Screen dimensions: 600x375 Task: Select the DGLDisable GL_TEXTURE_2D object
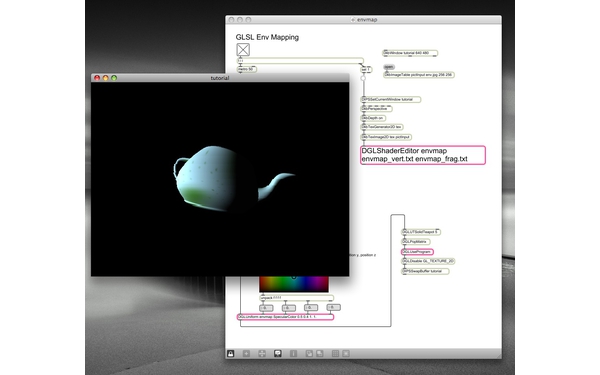click(428, 261)
